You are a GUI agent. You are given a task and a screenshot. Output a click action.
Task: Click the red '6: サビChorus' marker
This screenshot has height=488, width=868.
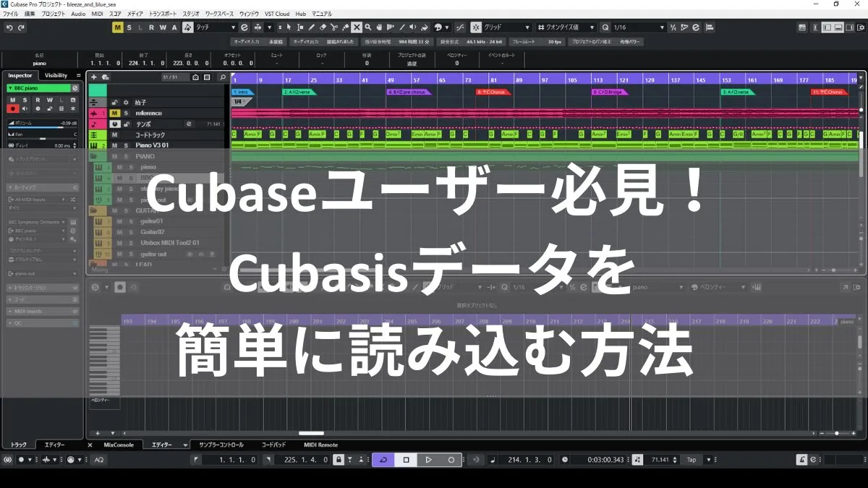pos(492,93)
